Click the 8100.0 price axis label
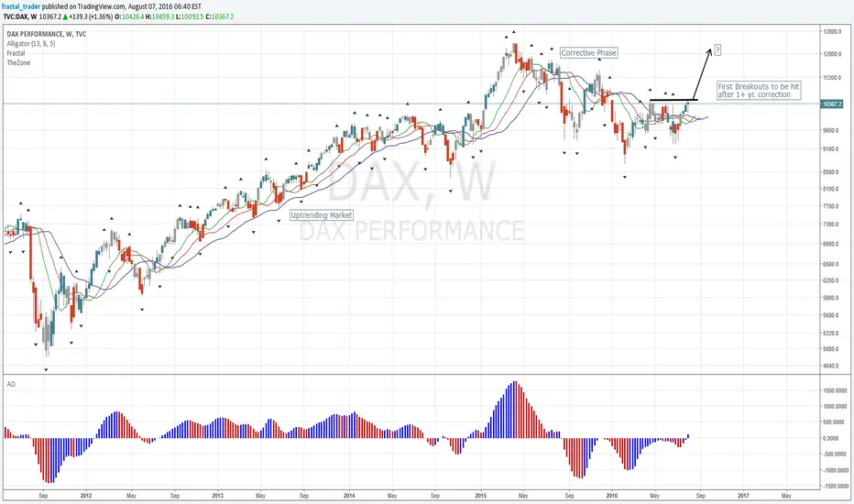854x504 pixels. (x=832, y=189)
